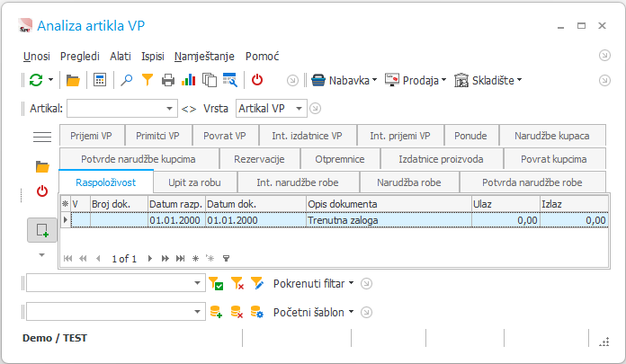Switch to Potvrda narudžbe robe tab
Image resolution: width=626 pixels, height=364 pixels.
click(532, 182)
